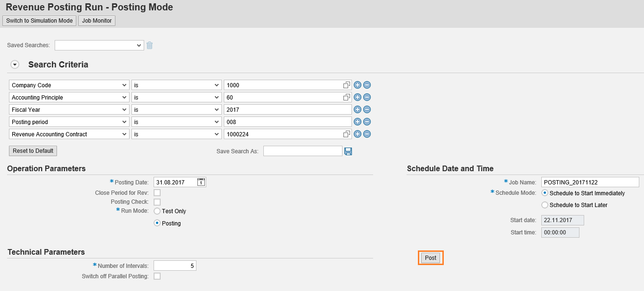
Task: Add a criteria row using the plus icon beside Company Code
Action: [x=357, y=84]
